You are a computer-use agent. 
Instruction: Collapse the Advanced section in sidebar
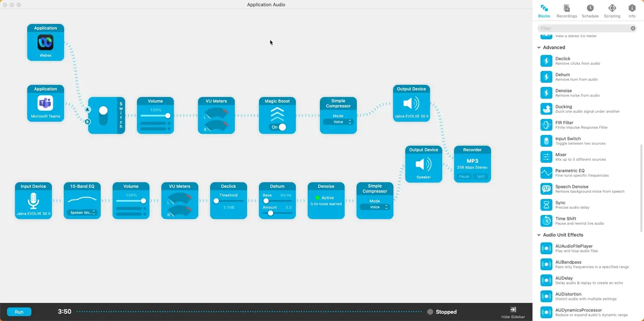pyautogui.click(x=539, y=48)
